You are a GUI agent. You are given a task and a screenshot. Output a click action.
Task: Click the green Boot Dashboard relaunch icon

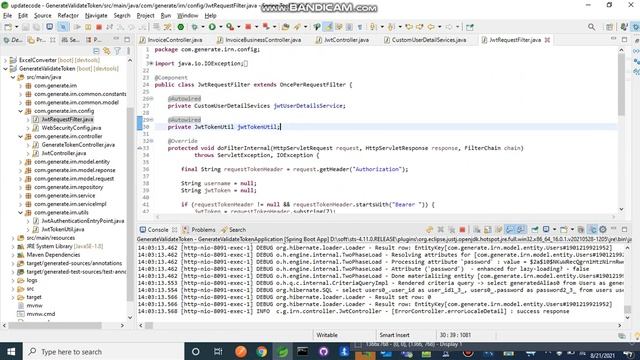pos(181,27)
